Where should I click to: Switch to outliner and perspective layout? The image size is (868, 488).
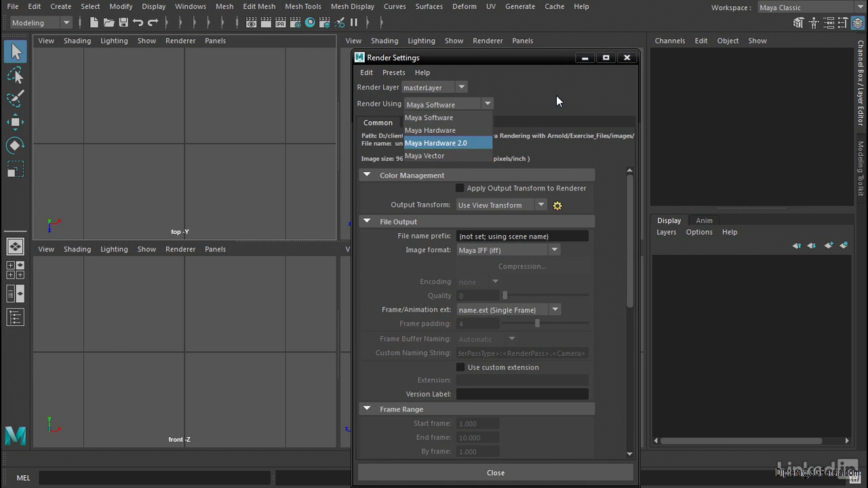(15, 293)
